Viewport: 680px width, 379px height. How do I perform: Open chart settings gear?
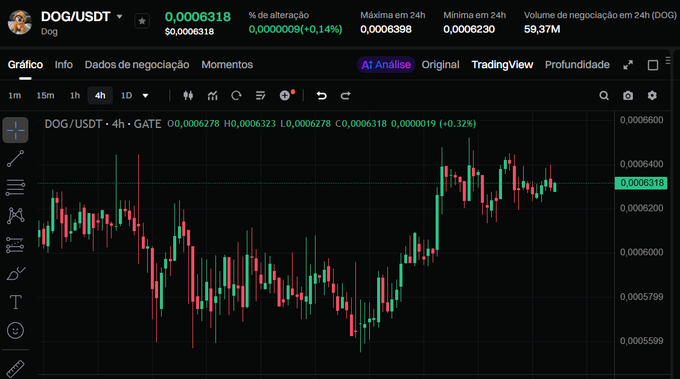tap(652, 95)
